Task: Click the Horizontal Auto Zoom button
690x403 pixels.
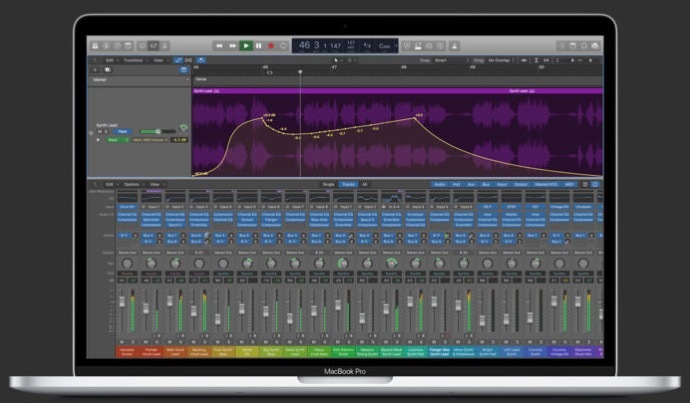Action: [546, 60]
